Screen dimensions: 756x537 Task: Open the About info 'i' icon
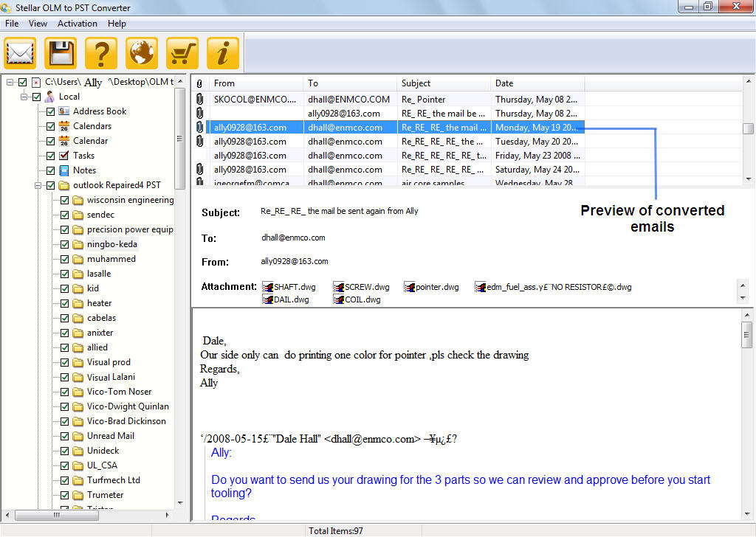tap(223, 53)
